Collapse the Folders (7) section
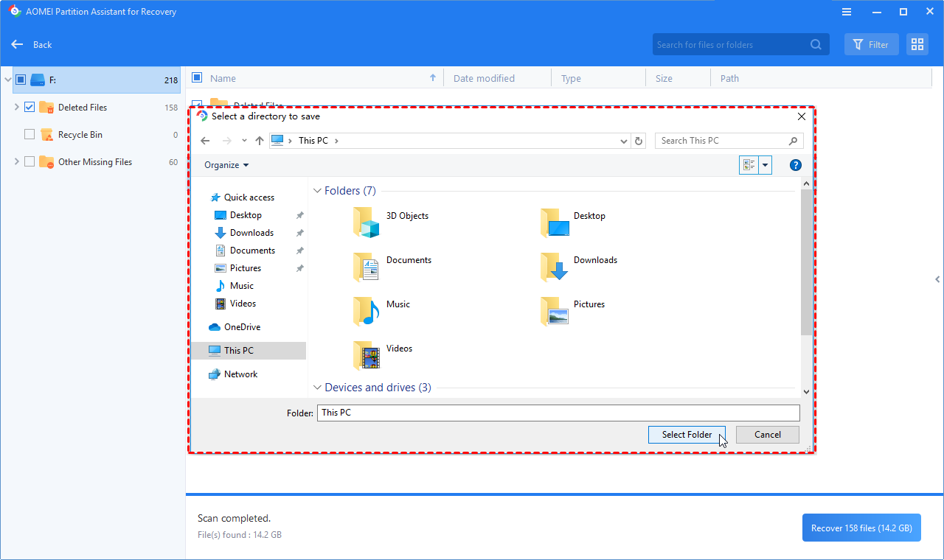 [317, 190]
